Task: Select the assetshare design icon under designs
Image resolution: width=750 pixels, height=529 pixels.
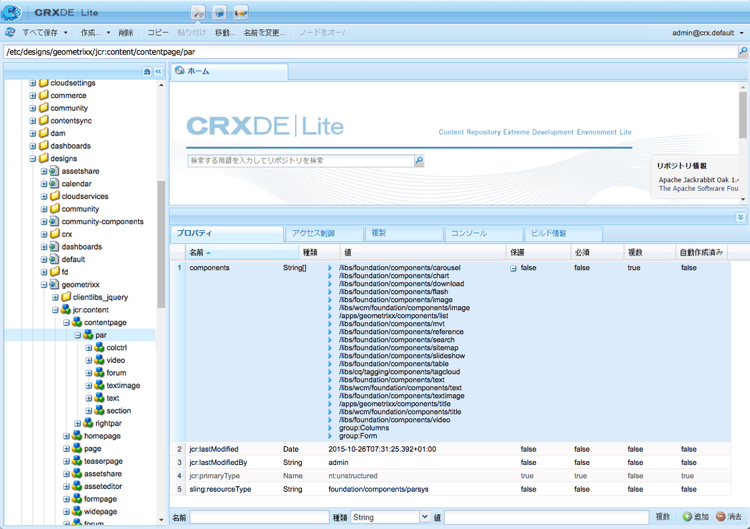Action: click(x=55, y=171)
